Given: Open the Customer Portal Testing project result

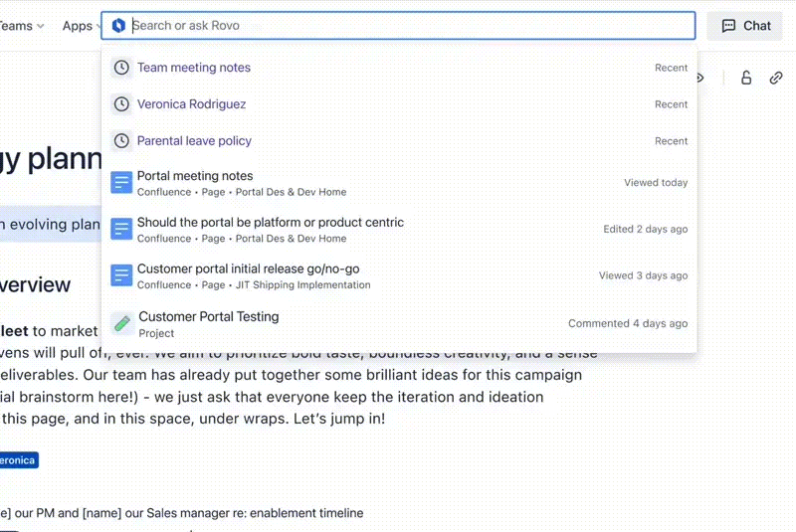Looking at the screenshot, I should pyautogui.click(x=208, y=317).
